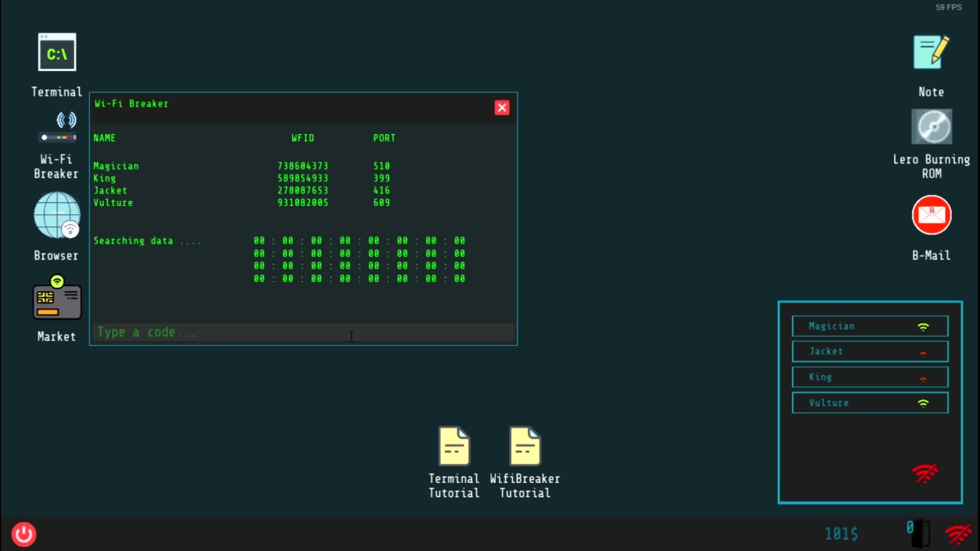Open the WifiBreaker Tutorial document
The height and width of the screenshot is (551, 980).
(525, 446)
